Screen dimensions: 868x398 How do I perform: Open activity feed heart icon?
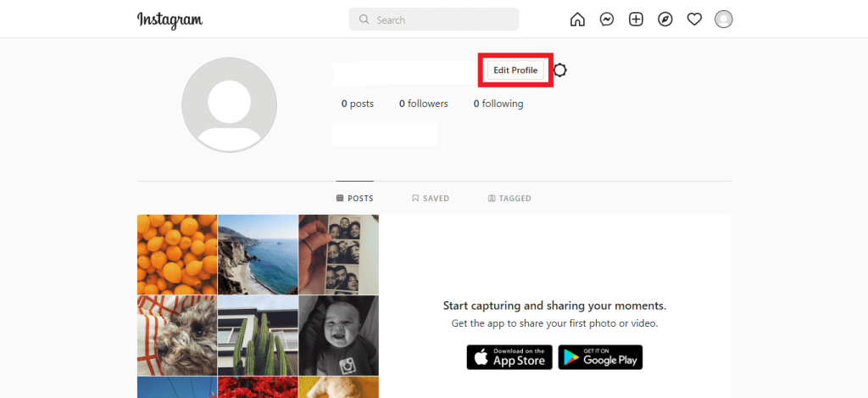click(694, 20)
